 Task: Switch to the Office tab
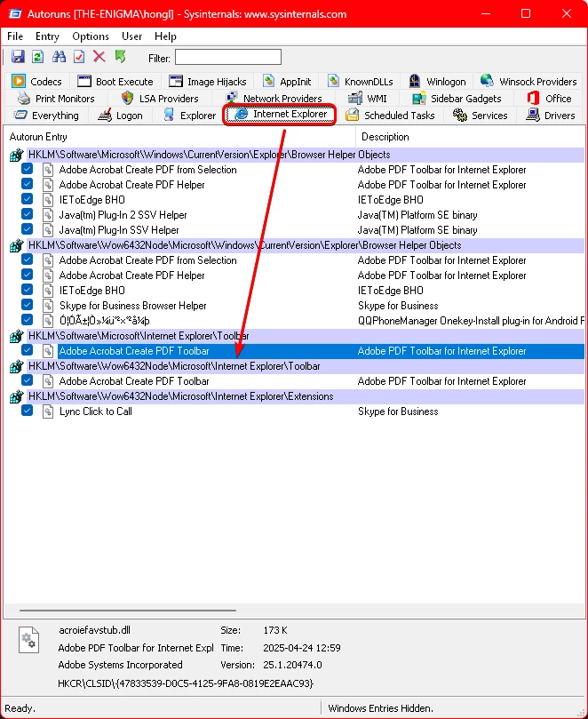tap(549, 99)
